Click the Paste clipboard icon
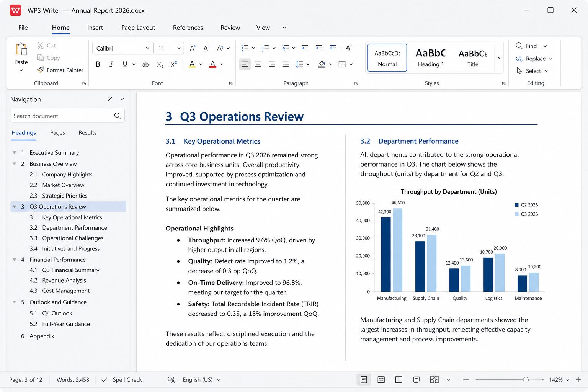The height and width of the screenshot is (392, 588). pyautogui.click(x=21, y=49)
